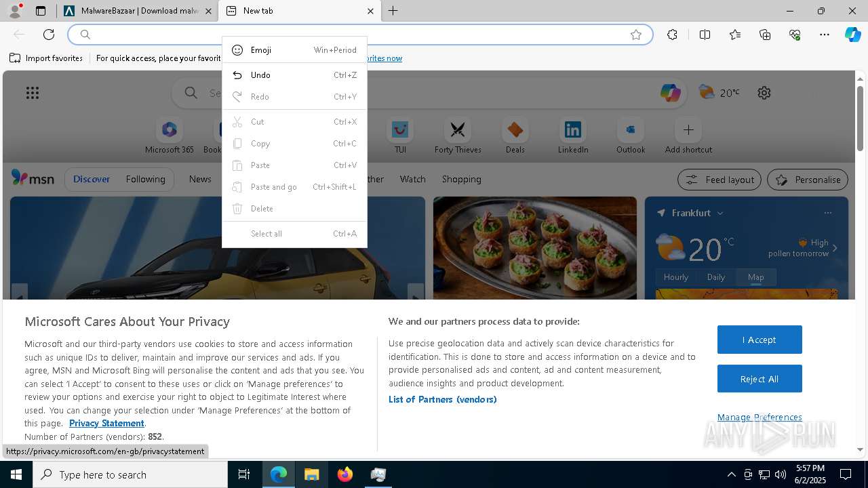Click the Personalise button
868x488 pixels.
tap(808, 180)
